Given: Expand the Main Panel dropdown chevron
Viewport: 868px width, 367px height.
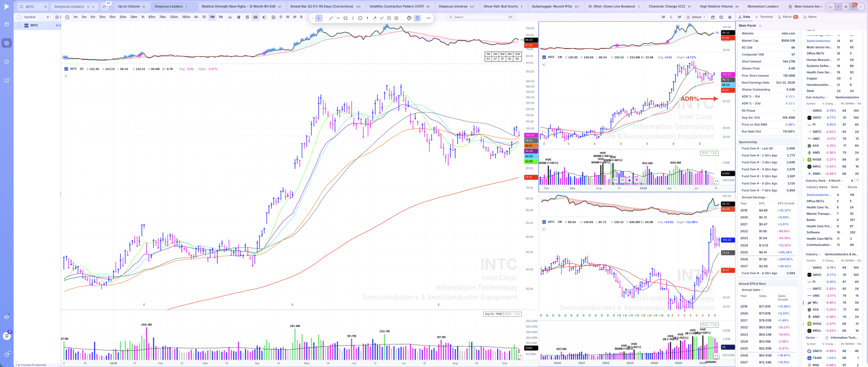Looking at the screenshot, I should [760, 26].
